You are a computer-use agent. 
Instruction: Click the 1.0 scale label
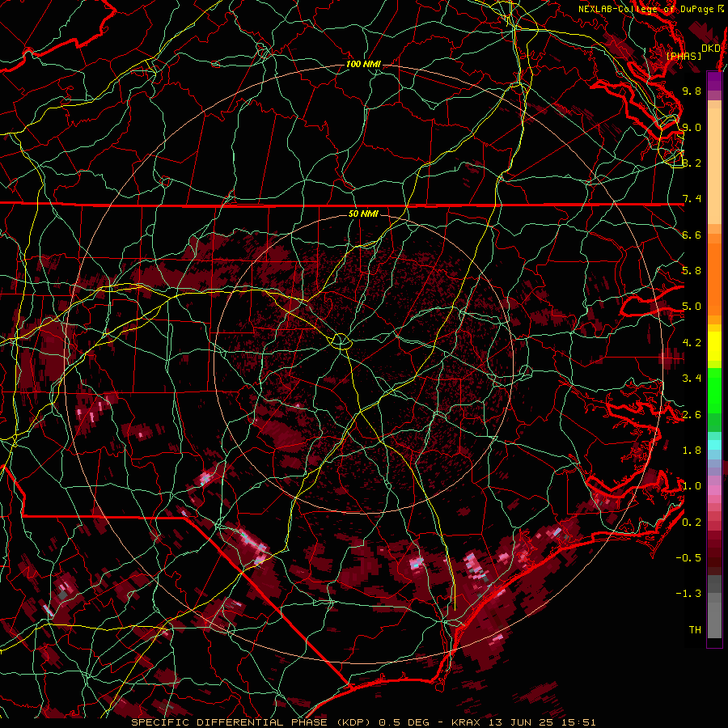pos(692,486)
